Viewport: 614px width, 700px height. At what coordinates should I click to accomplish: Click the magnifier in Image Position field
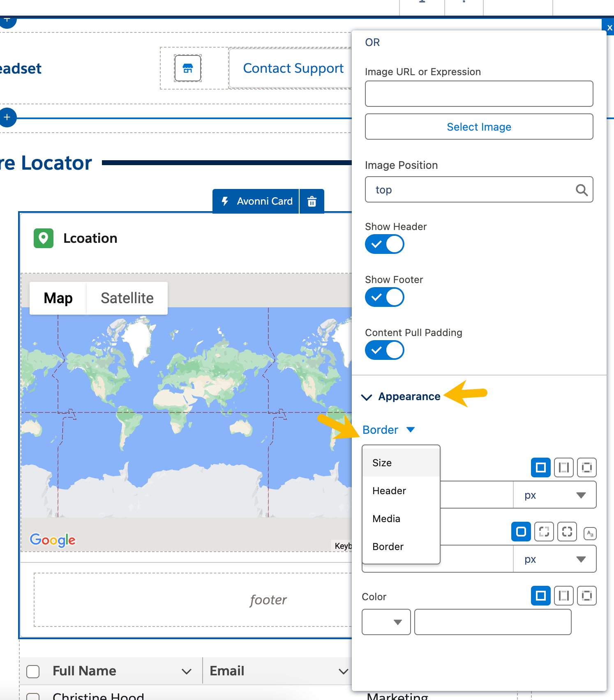pyautogui.click(x=581, y=190)
